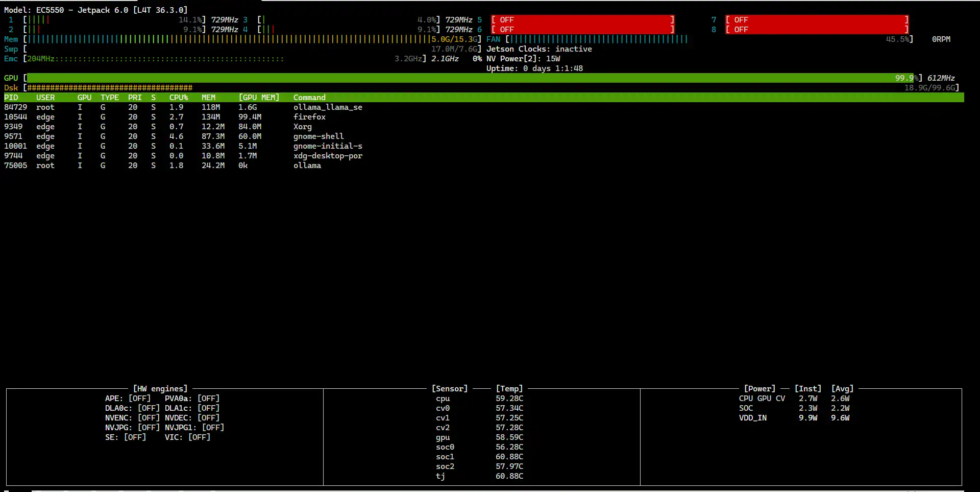The width and height of the screenshot is (980, 492).
Task: Click the tj sensor temperature row
Action: 479,476
